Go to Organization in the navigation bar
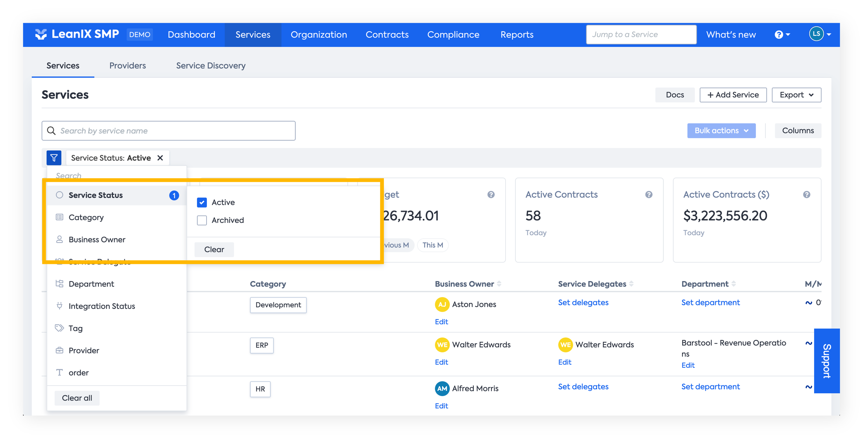Screen dimensions: 868x444 click(319, 34)
